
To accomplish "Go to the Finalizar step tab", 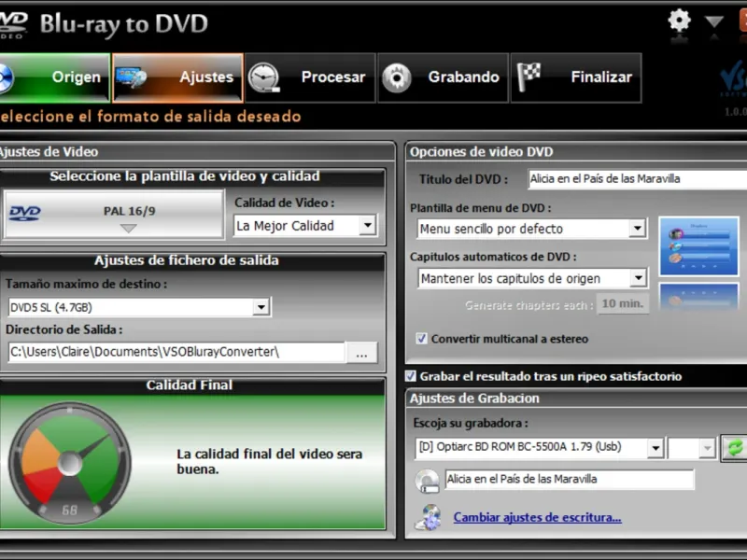I will pos(576,77).
